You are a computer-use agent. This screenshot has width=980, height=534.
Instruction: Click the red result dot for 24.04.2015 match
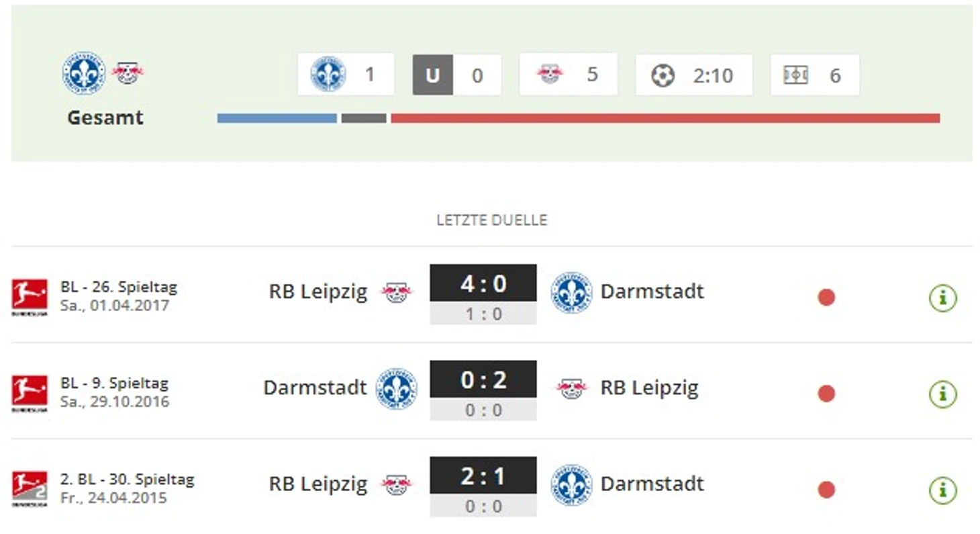pyautogui.click(x=826, y=490)
